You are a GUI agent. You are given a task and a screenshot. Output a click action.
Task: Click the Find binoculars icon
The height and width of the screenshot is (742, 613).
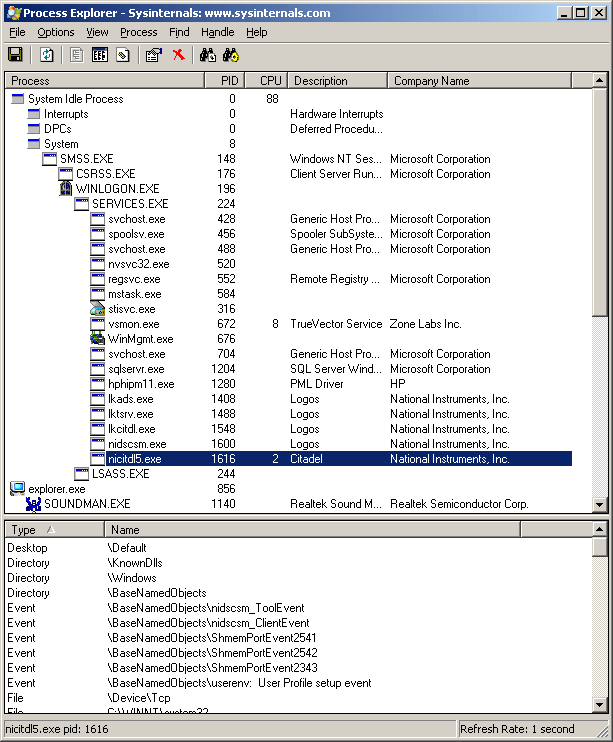(207, 55)
